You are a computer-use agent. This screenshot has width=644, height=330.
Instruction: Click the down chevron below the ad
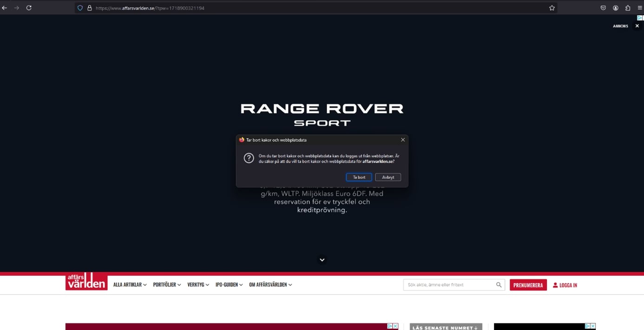[x=322, y=260]
